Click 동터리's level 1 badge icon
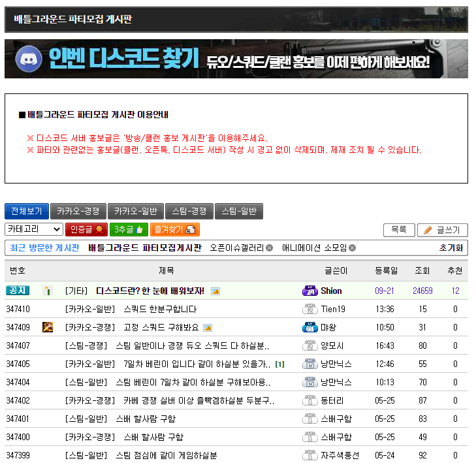This screenshot has height=463, width=476. [x=310, y=400]
